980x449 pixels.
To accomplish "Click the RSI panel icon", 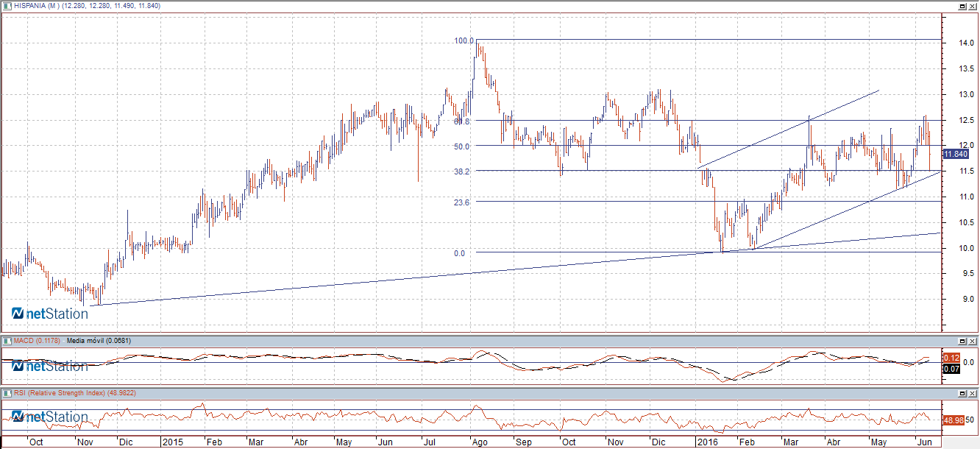I will (7, 394).
